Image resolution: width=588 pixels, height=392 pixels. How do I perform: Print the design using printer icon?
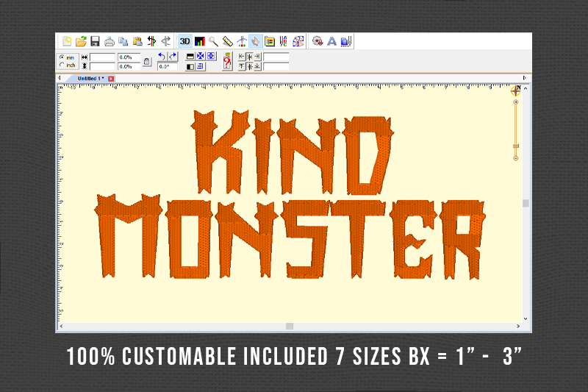109,41
